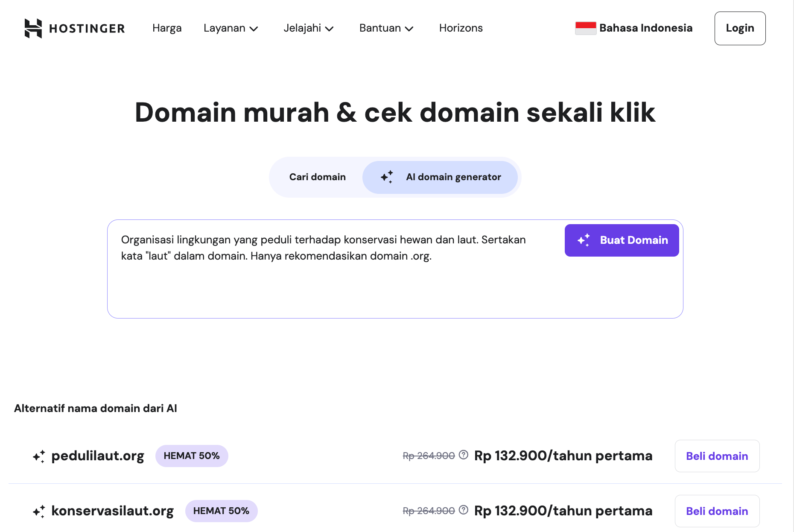This screenshot has width=794, height=532.
Task: Click the sparkle icon on AI domain generator tab
Action: click(388, 177)
